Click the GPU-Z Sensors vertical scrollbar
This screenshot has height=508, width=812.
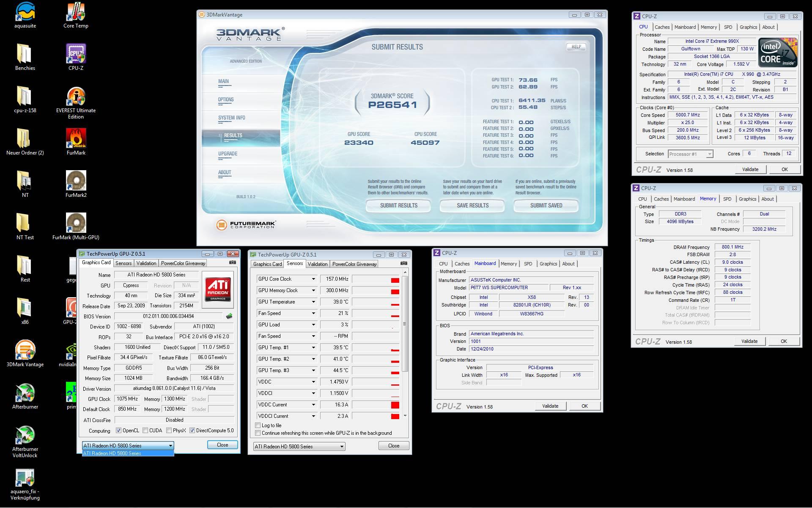(x=405, y=324)
